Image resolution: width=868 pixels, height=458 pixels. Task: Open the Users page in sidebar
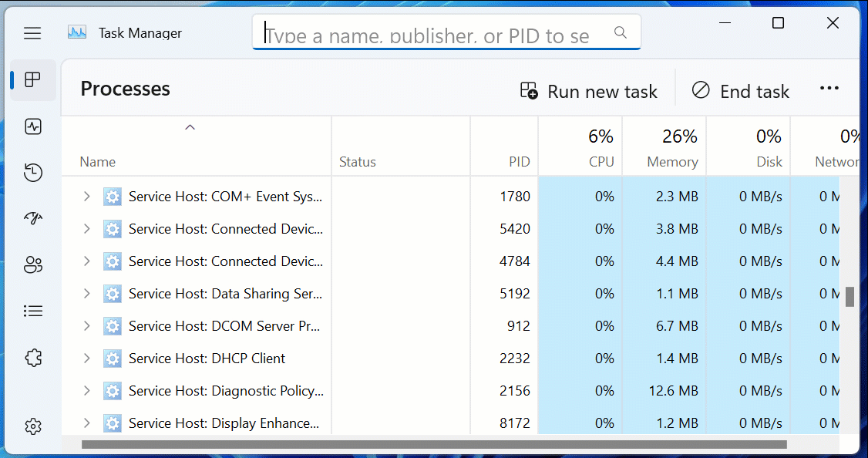[x=32, y=265]
